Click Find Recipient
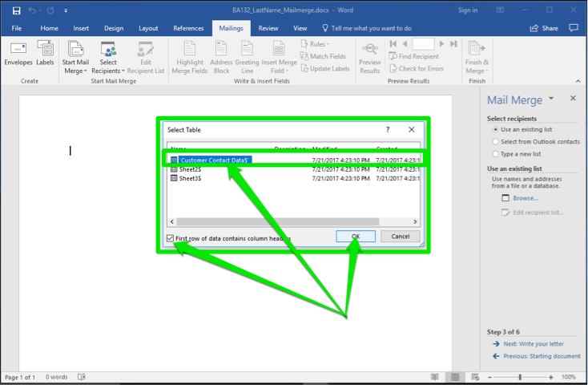588x385 pixels. [x=414, y=56]
